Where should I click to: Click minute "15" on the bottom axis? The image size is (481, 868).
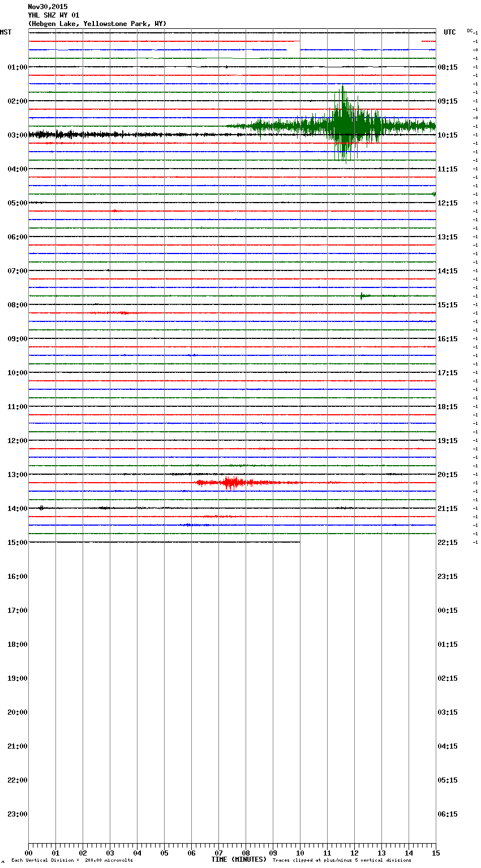pyautogui.click(x=436, y=853)
